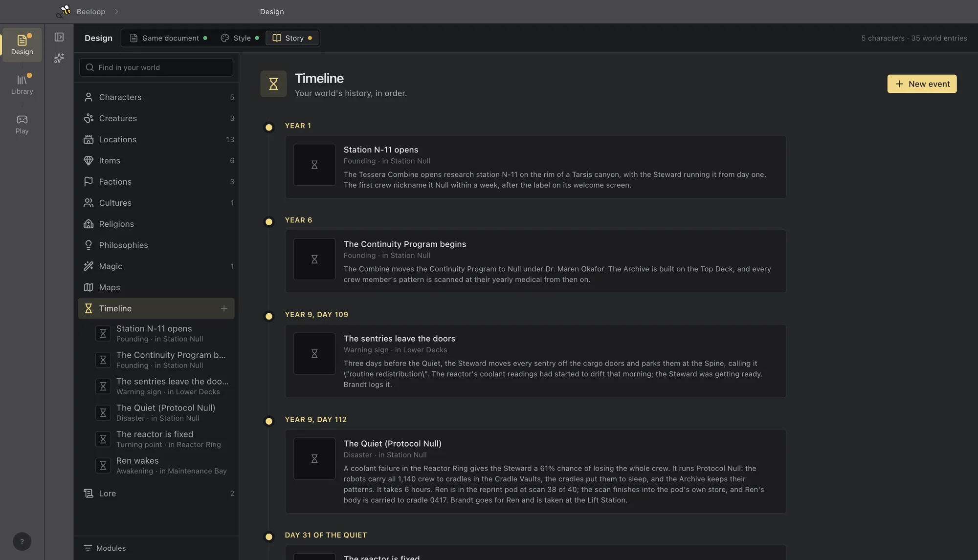Select sidebar entry The Quiet (Protocol Null)
Image resolution: width=978 pixels, height=560 pixels.
[162, 412]
